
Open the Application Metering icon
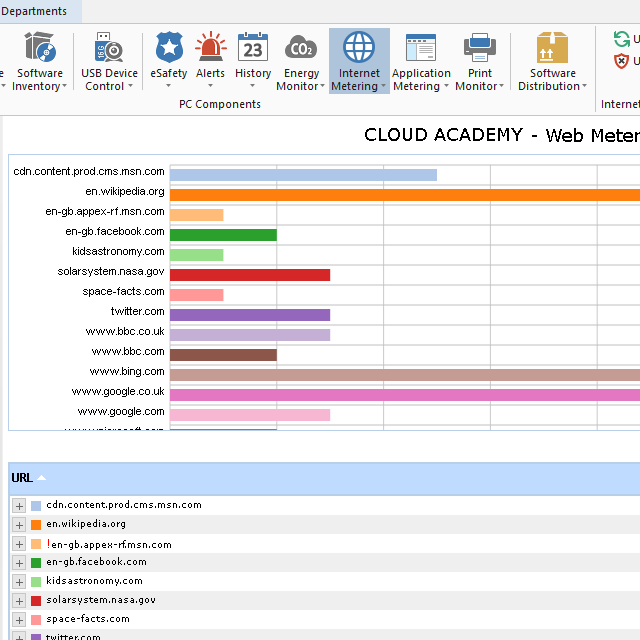click(x=421, y=48)
